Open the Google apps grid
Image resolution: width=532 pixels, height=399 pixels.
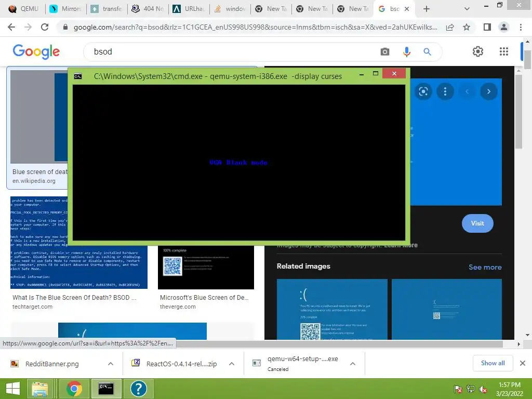[x=504, y=51]
